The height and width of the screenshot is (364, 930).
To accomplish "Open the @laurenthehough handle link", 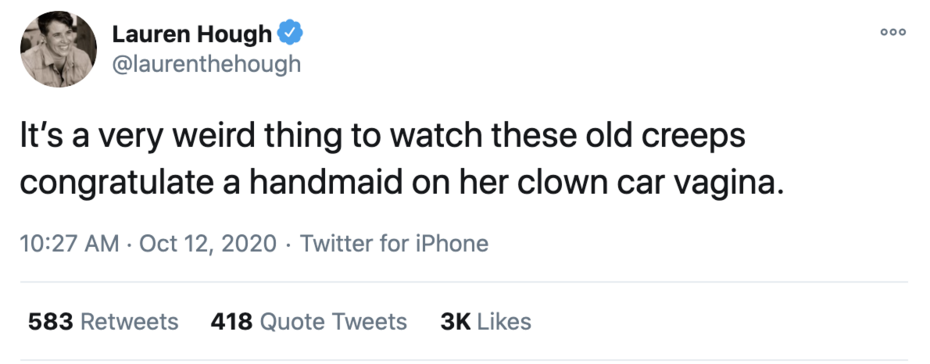I will pos(206,63).
